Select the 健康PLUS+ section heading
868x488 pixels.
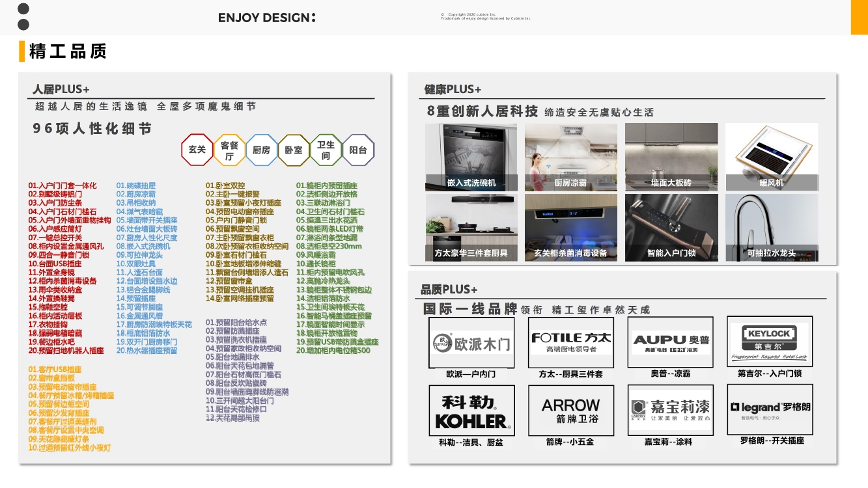pyautogui.click(x=453, y=90)
